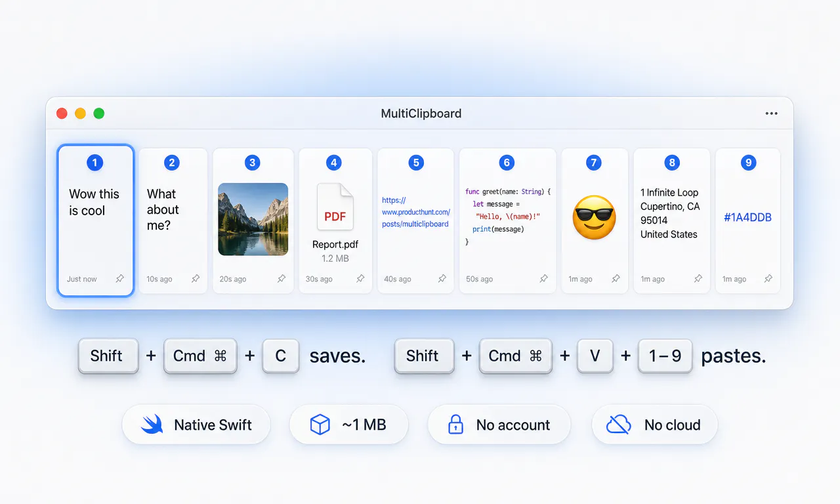Click the Cmd key in paste shortcut

point(516,356)
